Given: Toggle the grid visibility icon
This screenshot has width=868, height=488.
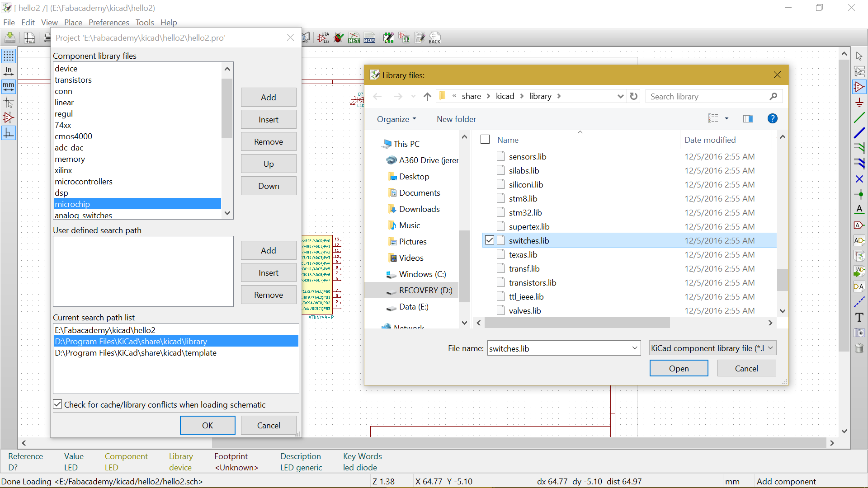Looking at the screenshot, I should (x=9, y=56).
